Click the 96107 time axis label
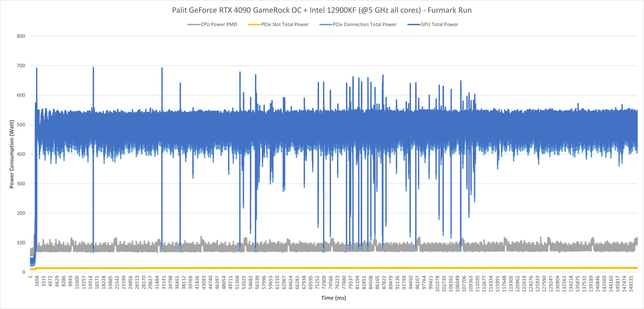 [x=418, y=283]
